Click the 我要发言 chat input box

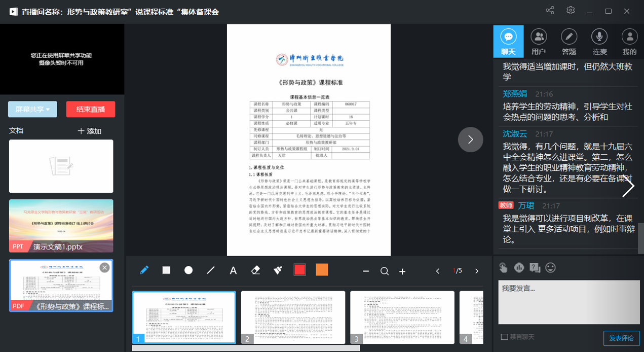[569, 302]
